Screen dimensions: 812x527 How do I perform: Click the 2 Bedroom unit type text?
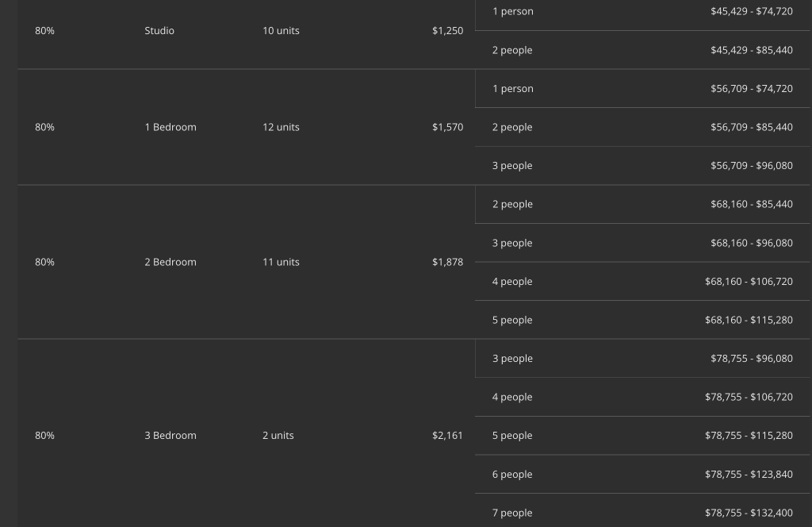pos(170,262)
